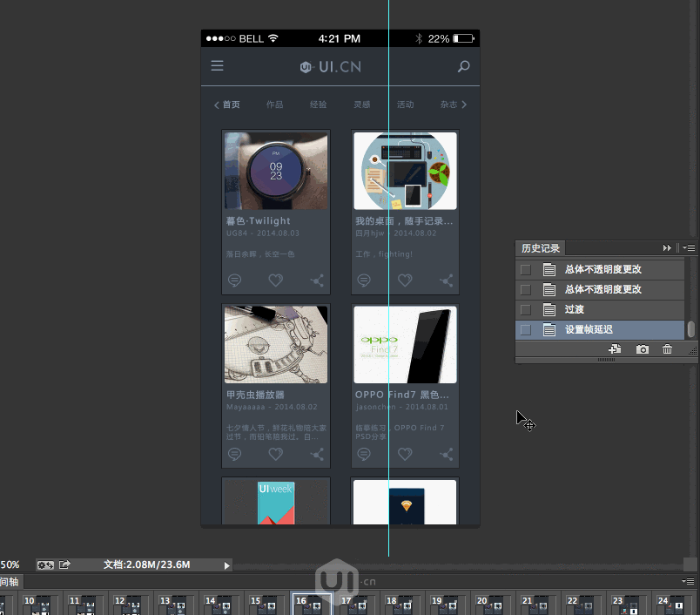Click the 50% zoom level field
The width and height of the screenshot is (700, 615).
9,564
